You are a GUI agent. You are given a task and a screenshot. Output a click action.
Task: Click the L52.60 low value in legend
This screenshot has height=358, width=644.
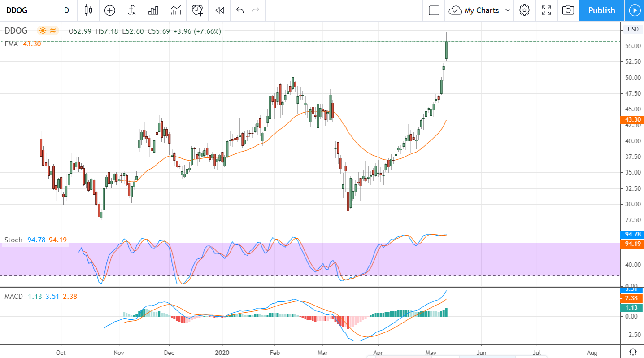tap(133, 31)
